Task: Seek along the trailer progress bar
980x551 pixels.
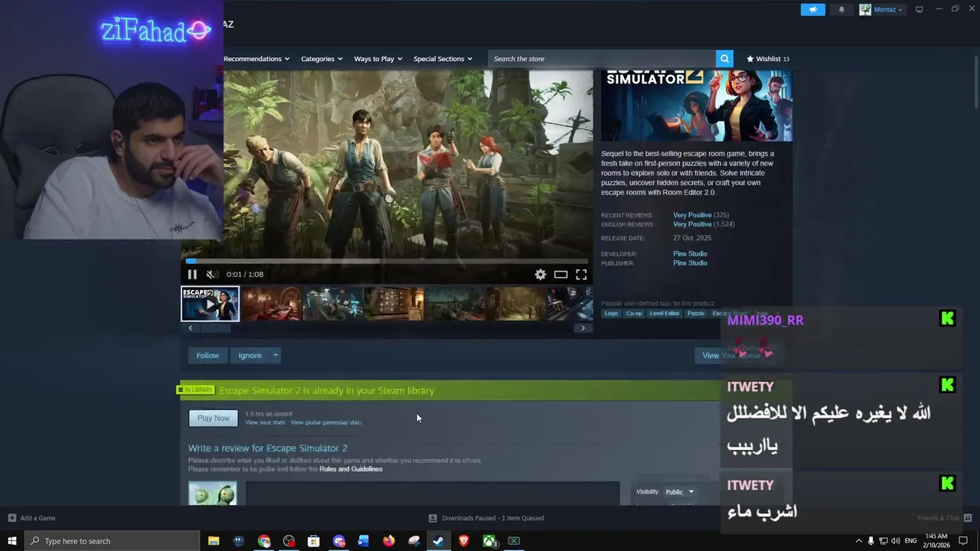Action: click(387, 261)
